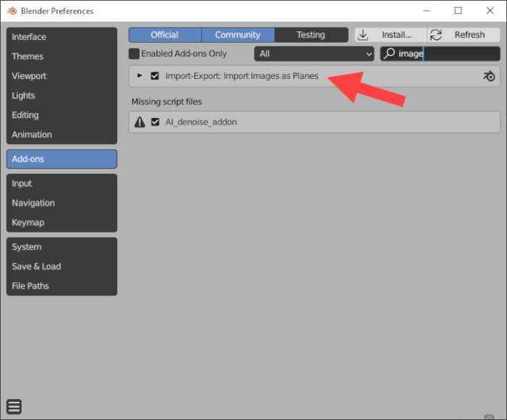This screenshot has height=420, width=507.
Task: Maximize the Blender Preferences window
Action: 458,11
